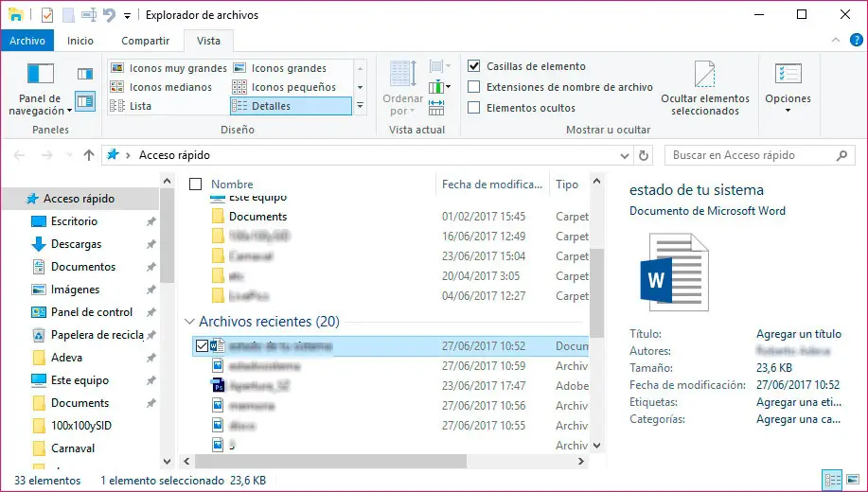Select the Vista tab
This screenshot has width=868, height=492.
pyautogui.click(x=208, y=41)
